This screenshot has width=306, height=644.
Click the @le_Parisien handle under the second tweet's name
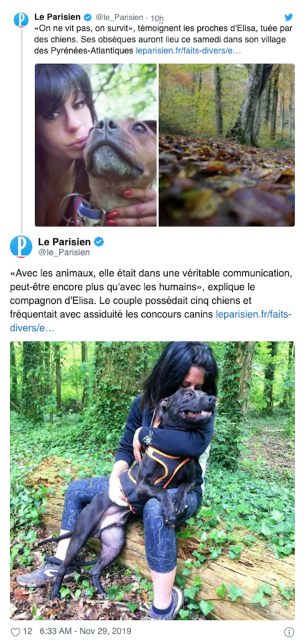(x=63, y=253)
